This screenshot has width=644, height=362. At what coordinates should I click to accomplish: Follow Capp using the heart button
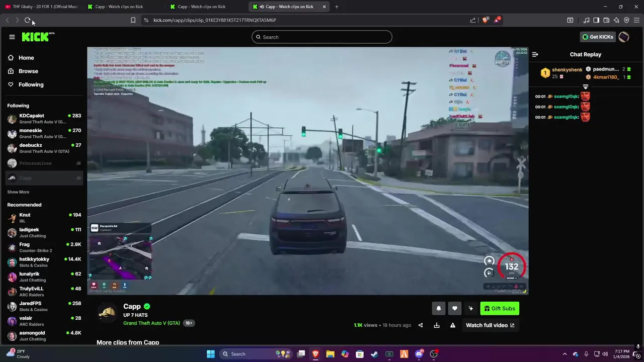[x=455, y=309]
